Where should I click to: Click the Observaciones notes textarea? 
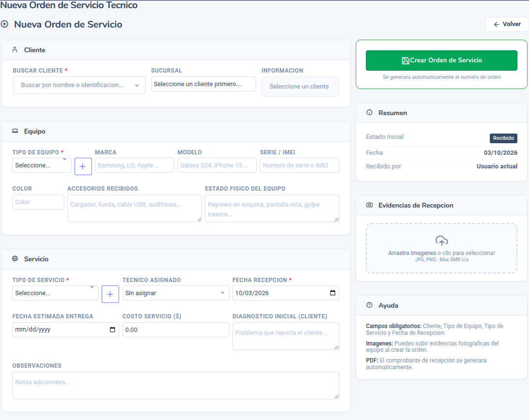(175, 385)
